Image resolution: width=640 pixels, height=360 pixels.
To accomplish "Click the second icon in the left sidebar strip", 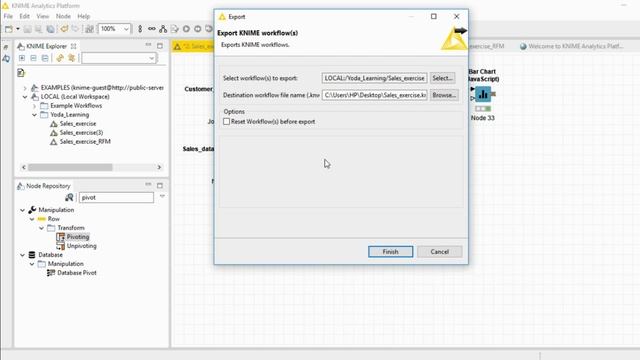I will coord(6,59).
